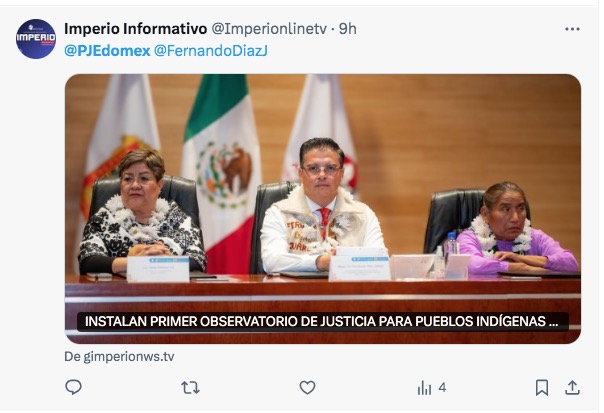Screen dimensions: 604x413
Task: Repost this tweet using the retweet arrows
Action: tap(190, 387)
